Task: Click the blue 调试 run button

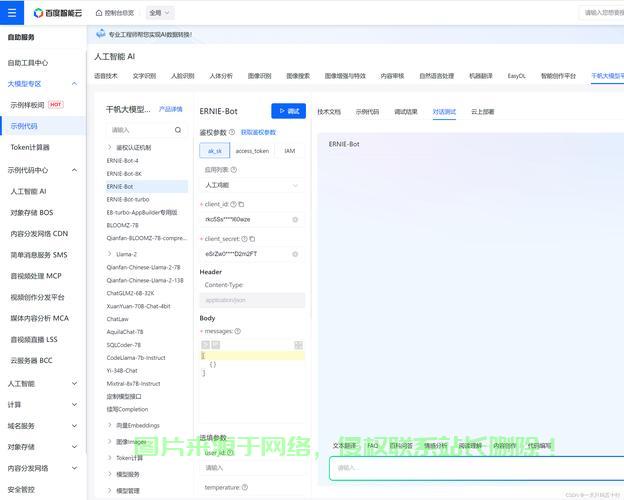Action: point(289,111)
